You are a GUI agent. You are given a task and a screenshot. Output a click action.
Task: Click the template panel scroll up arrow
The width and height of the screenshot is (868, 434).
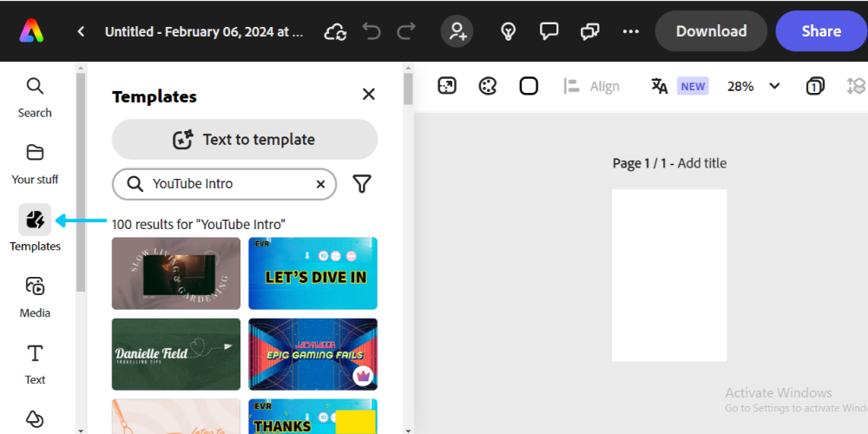click(408, 68)
